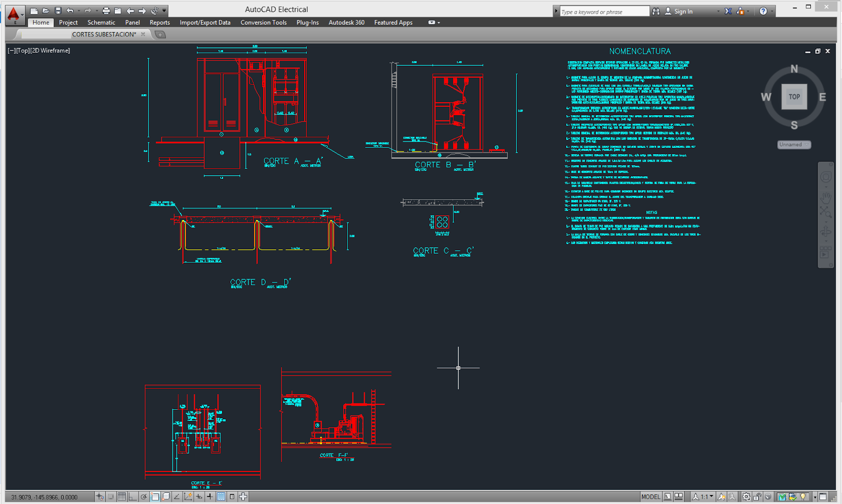The height and width of the screenshot is (504, 842).
Task: Turn on Polar Tracking
Action: tap(144, 497)
